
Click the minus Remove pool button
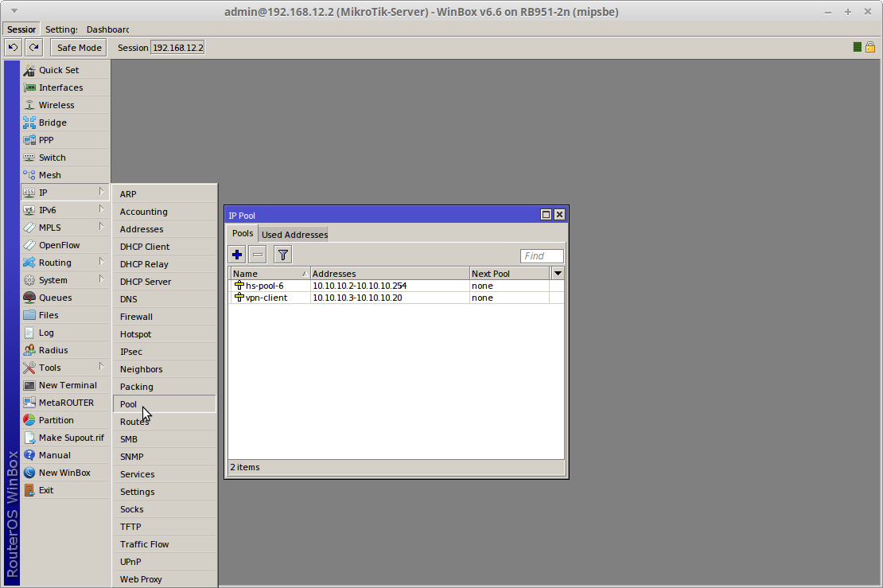[x=258, y=255]
